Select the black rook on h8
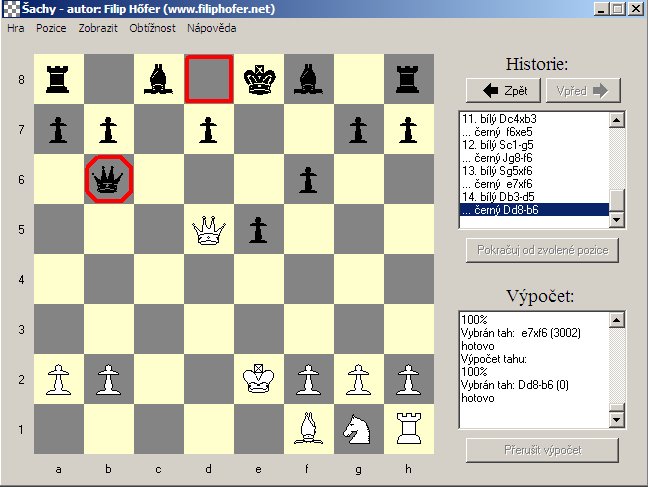The width and height of the screenshot is (648, 487). coord(408,79)
